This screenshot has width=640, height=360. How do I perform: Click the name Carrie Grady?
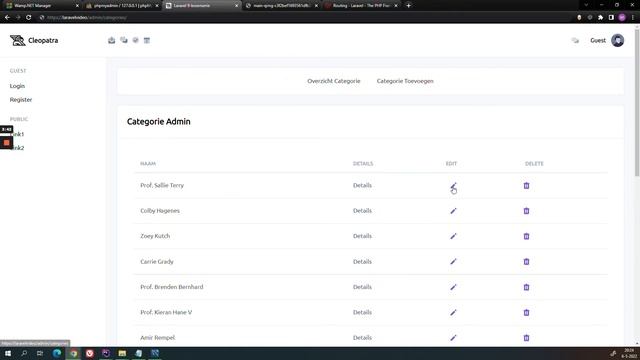tap(157, 262)
